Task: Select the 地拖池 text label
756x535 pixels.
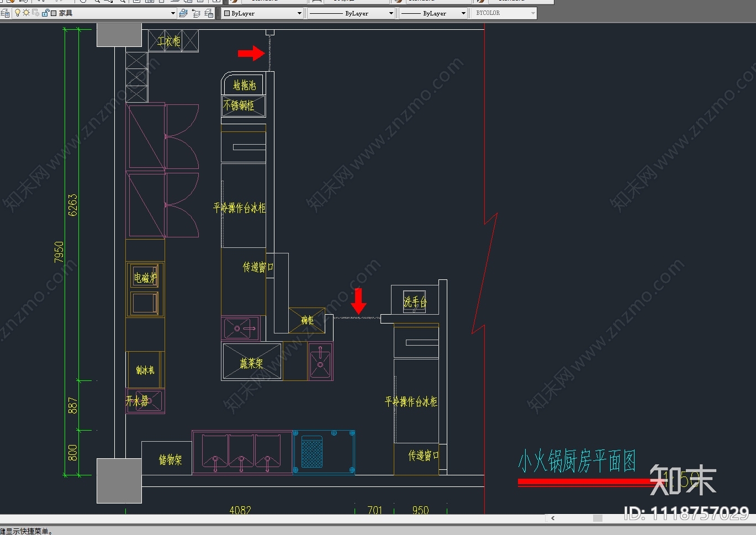Action: pyautogui.click(x=244, y=85)
